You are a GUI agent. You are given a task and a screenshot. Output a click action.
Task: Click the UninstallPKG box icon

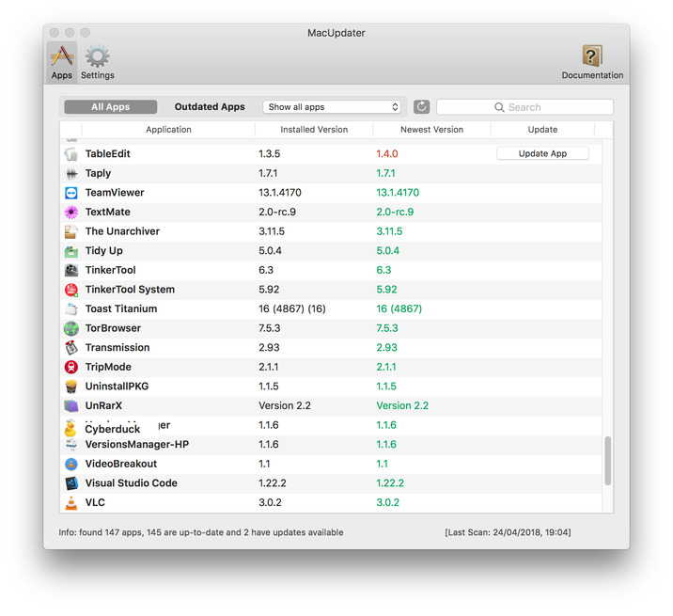(x=71, y=387)
